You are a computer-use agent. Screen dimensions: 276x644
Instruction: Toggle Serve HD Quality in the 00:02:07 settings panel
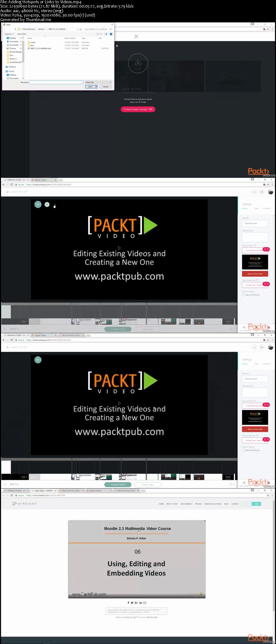243,295
